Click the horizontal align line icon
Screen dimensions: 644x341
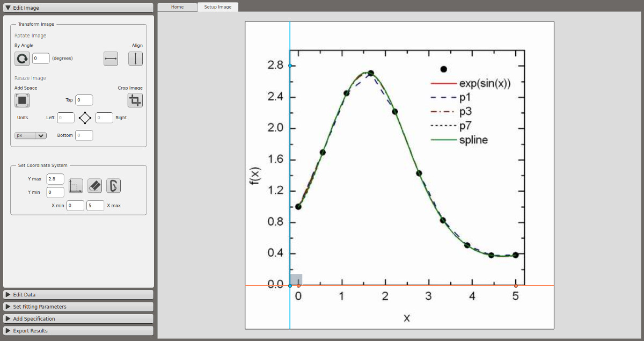tap(111, 59)
